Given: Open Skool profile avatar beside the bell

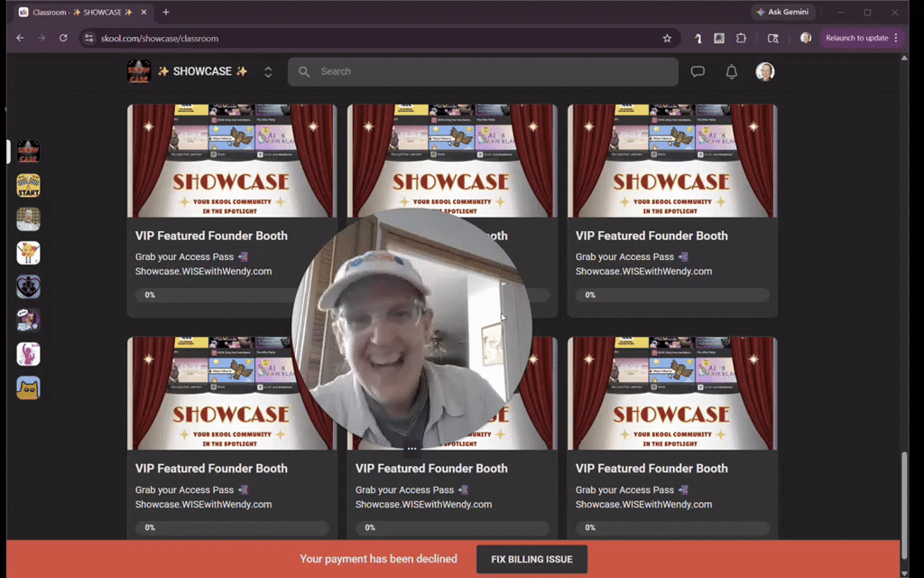Looking at the screenshot, I should 765,71.
